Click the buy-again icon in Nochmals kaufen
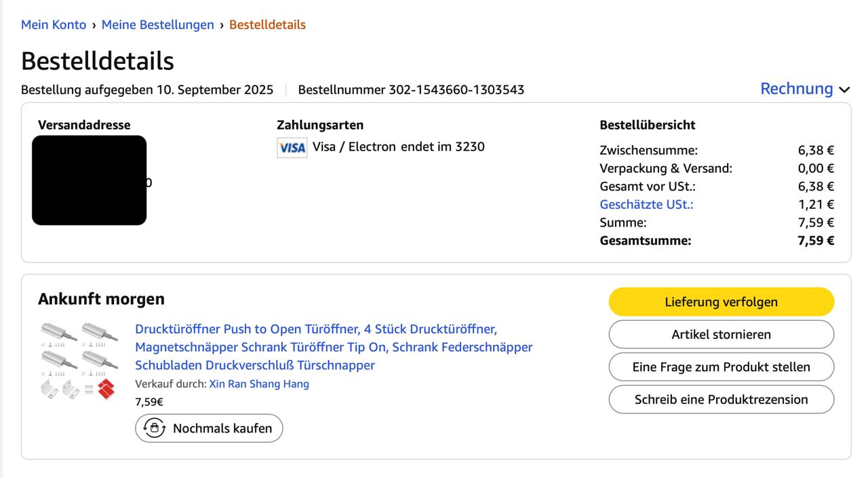Viewport: 868px width, 478px height. click(x=155, y=429)
